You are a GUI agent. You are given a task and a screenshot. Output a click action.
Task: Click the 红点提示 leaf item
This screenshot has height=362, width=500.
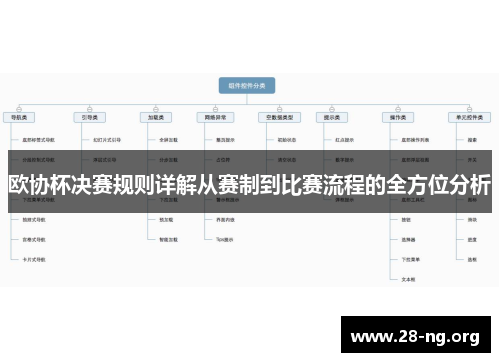pos(344,140)
